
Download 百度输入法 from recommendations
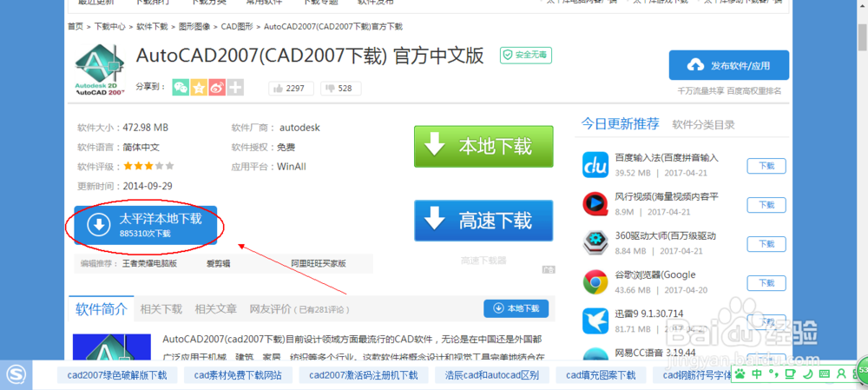766,166
